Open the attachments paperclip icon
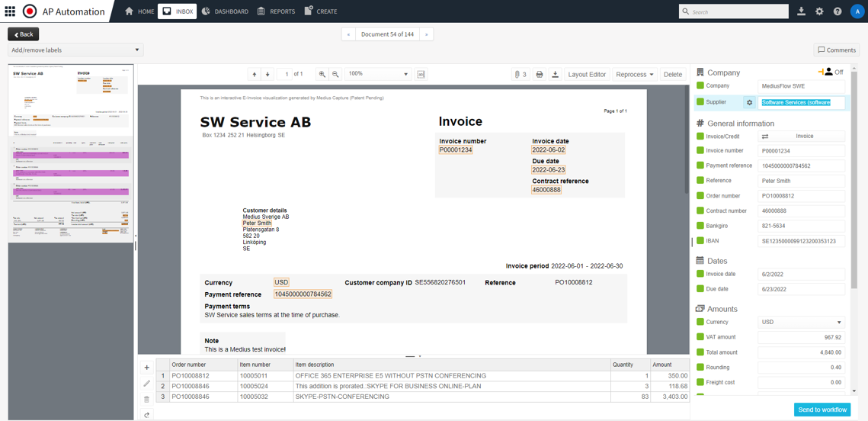The image size is (868, 421). point(520,75)
